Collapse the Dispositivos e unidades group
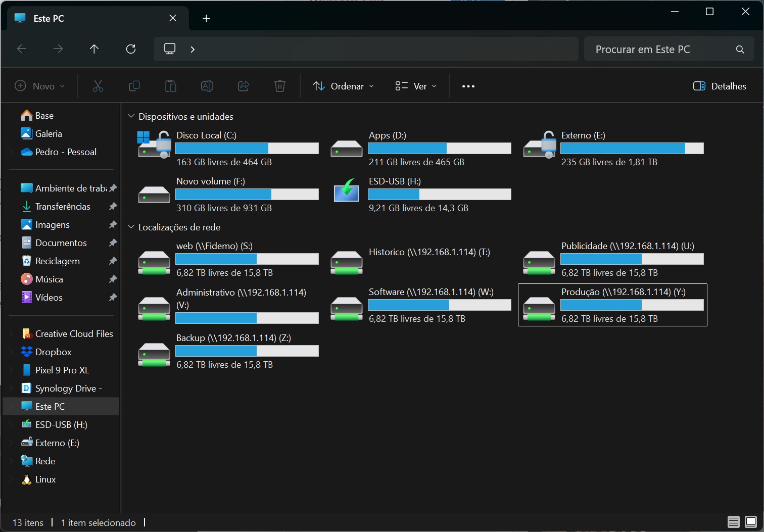 coord(131,117)
